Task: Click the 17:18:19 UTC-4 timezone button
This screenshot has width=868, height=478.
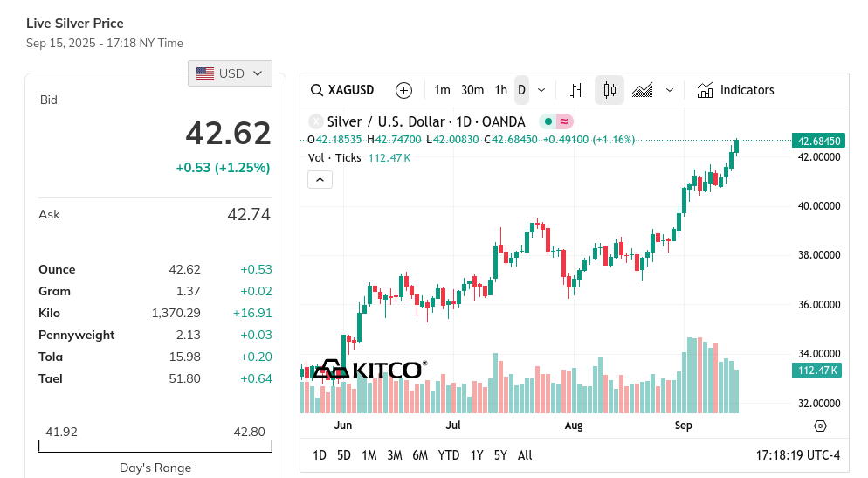Action: [797, 455]
